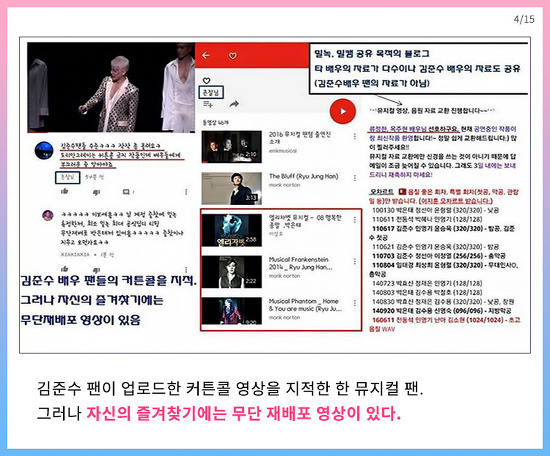Open the Musical Frankenstein 2014 thumbnail
This screenshot has width=550, height=456.
point(232,272)
